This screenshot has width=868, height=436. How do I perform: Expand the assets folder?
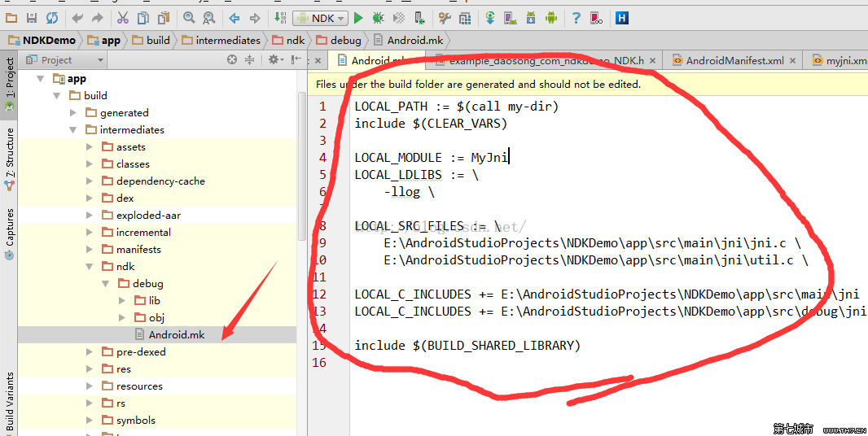[89, 147]
